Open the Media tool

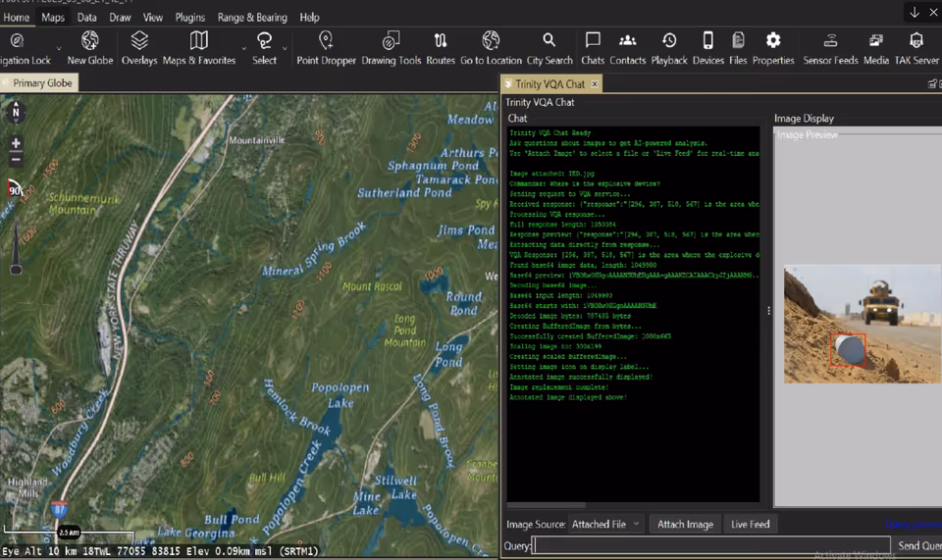[x=876, y=48]
